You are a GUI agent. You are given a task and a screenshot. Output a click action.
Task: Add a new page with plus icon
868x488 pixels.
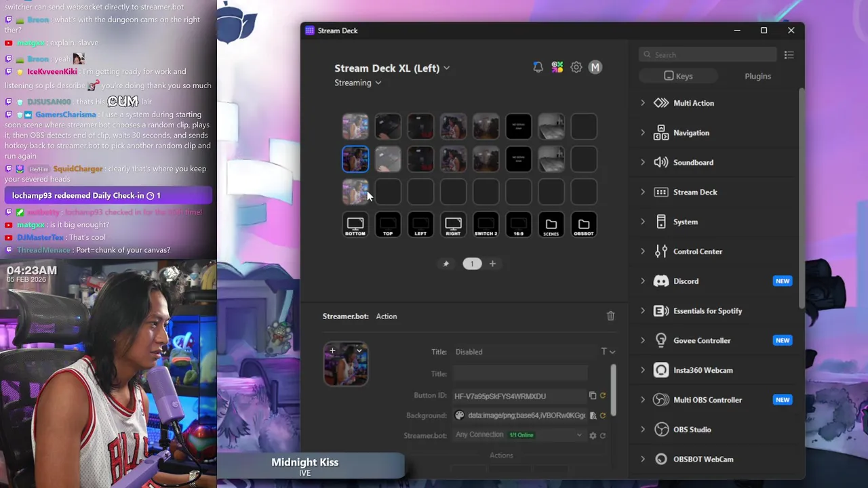coord(492,264)
